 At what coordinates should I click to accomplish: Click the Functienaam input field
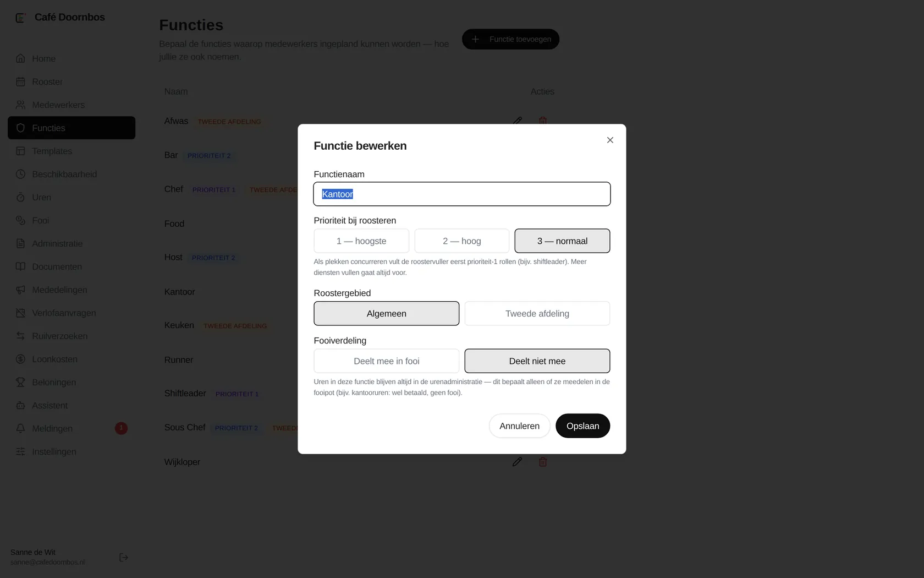click(x=462, y=194)
